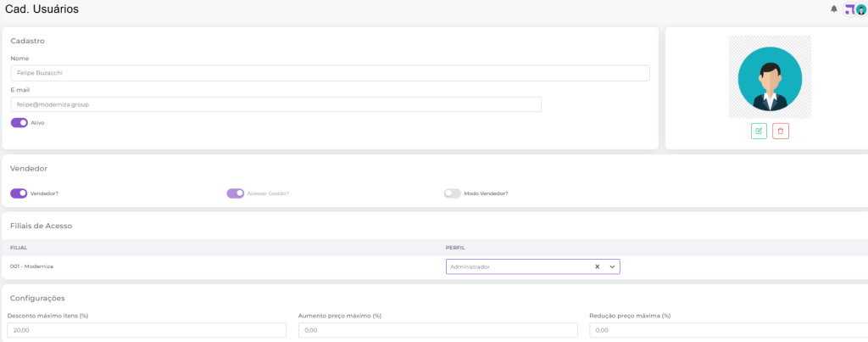The image size is (868, 342).
Task: Click the Cadastro section heading
Action: [x=27, y=41]
